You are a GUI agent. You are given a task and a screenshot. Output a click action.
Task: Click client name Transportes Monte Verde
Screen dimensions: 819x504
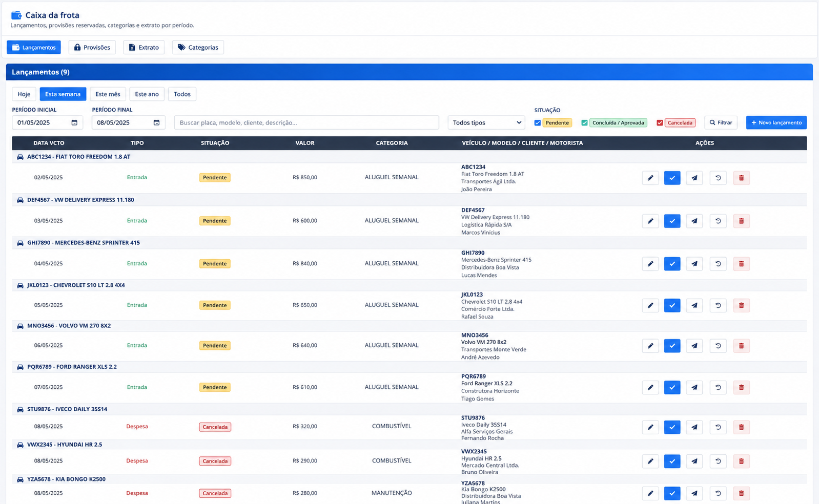click(494, 350)
